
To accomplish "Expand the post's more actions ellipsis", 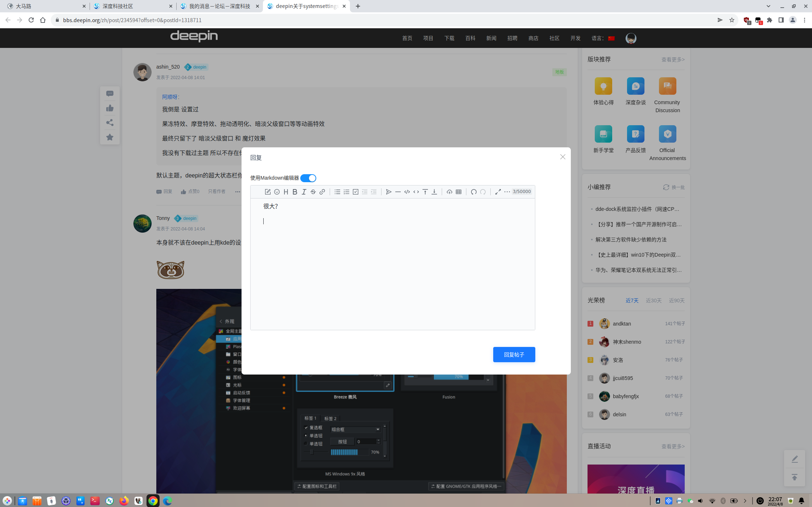I will 238,192.
